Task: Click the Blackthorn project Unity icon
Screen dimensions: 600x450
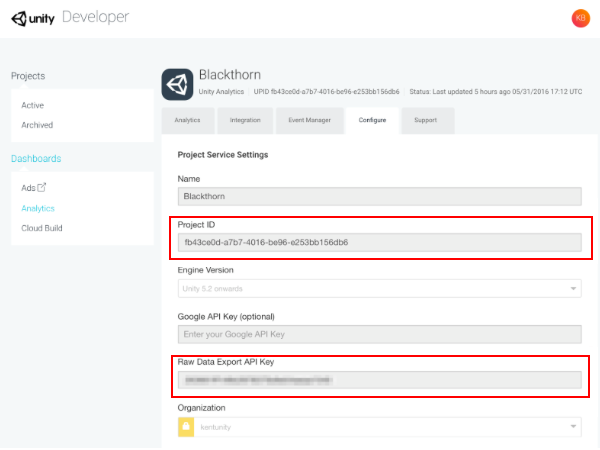Action: pos(178,82)
